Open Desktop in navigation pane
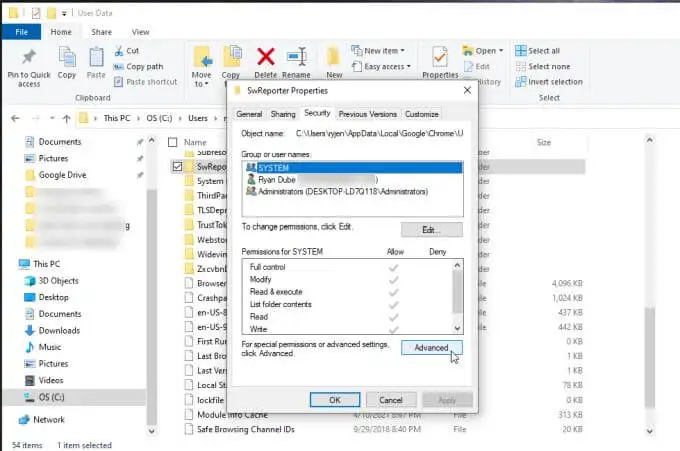 (x=53, y=297)
